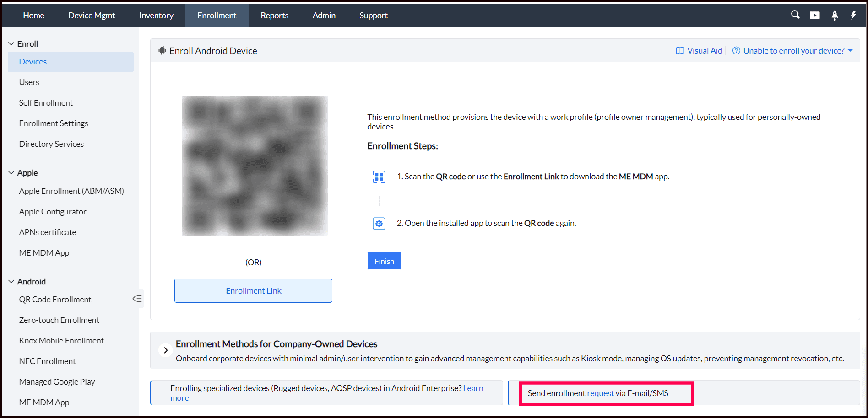Select Devices in the sidebar
868x418 pixels.
point(71,62)
